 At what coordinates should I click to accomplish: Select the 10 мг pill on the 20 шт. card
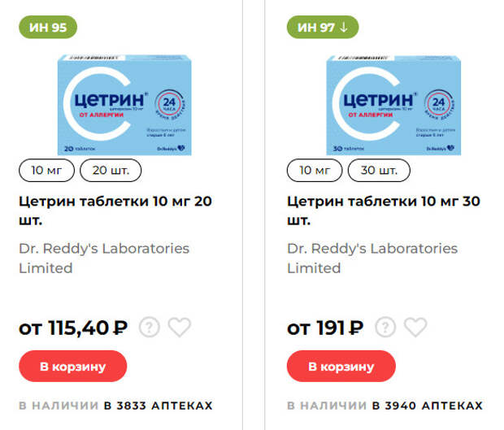(x=46, y=171)
